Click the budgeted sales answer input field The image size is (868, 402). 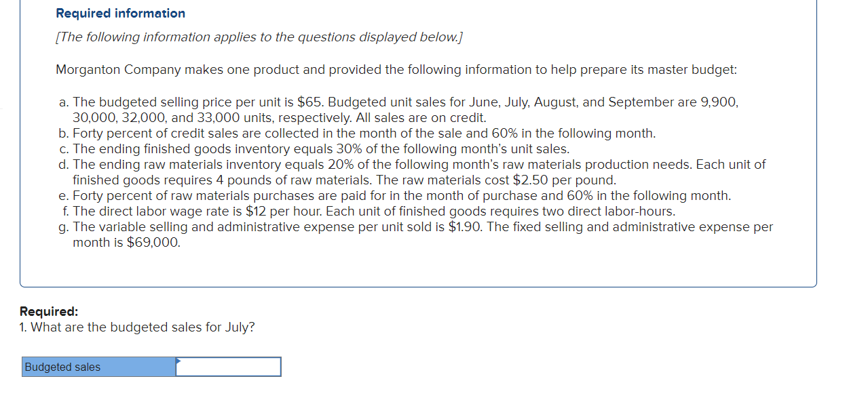(227, 367)
